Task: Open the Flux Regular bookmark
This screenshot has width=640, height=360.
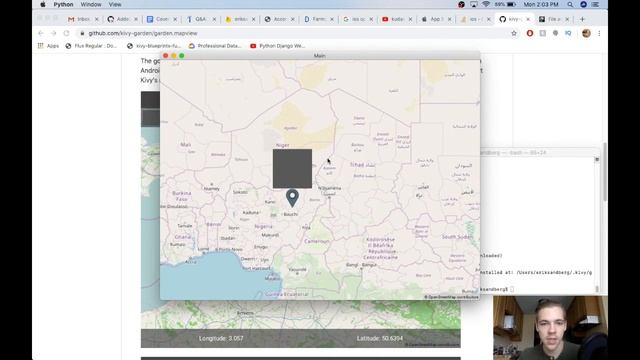Action: (x=91, y=46)
